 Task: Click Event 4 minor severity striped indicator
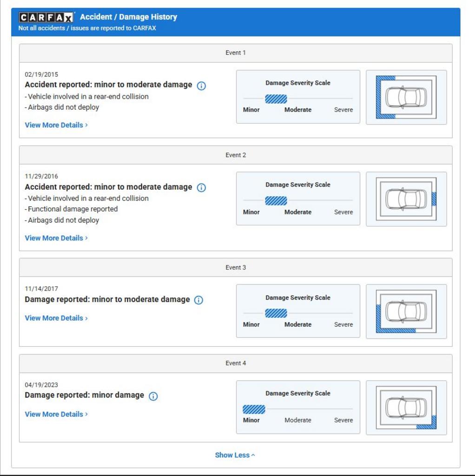click(254, 409)
